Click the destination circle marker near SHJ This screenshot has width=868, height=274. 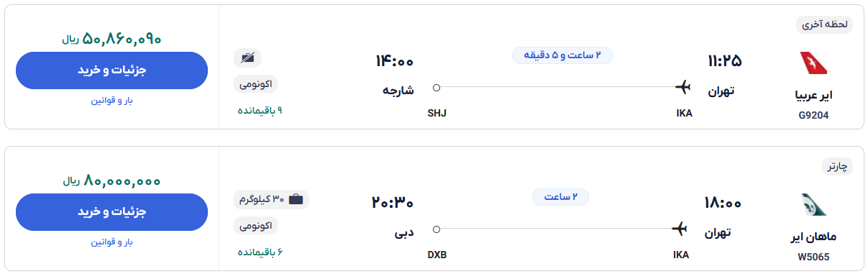point(437,88)
